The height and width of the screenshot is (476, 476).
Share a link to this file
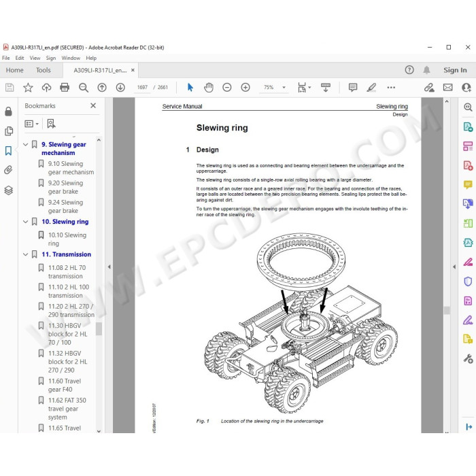click(x=429, y=88)
